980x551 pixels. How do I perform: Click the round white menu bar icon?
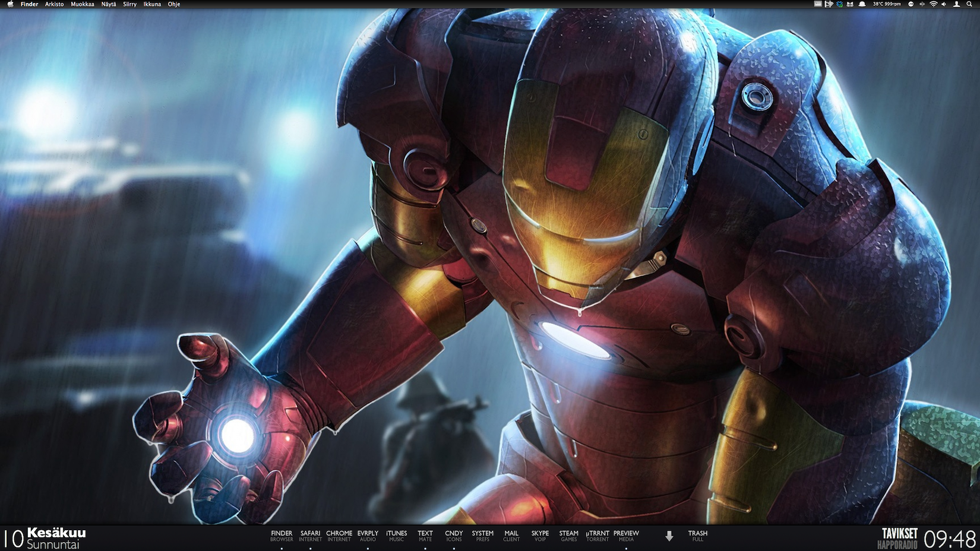point(911,4)
